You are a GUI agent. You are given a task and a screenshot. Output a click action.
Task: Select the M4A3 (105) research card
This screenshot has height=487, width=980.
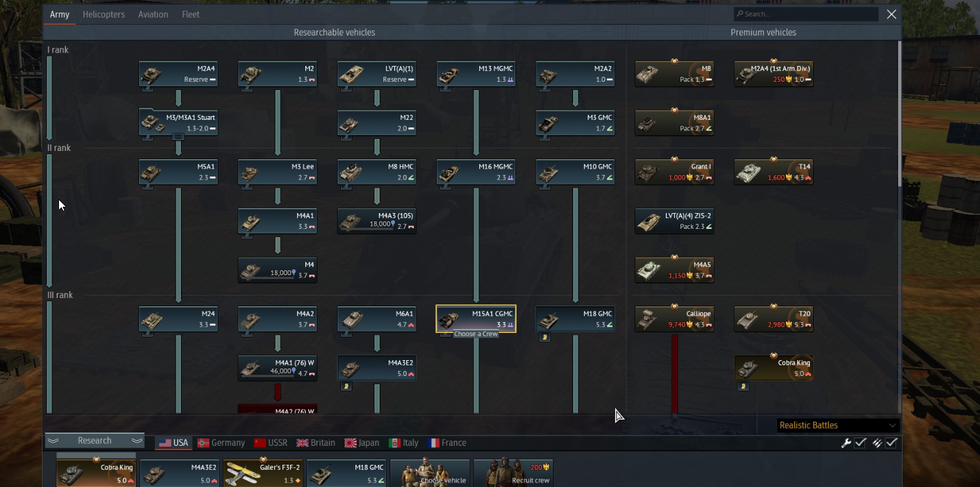tap(376, 221)
